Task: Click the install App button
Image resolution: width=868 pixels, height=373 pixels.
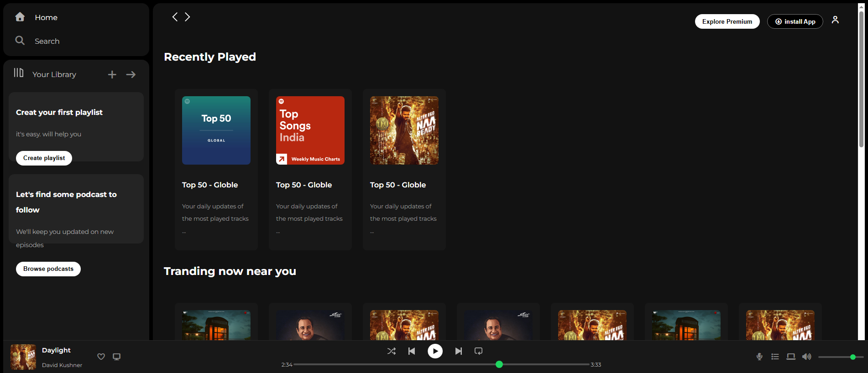Action: (795, 21)
